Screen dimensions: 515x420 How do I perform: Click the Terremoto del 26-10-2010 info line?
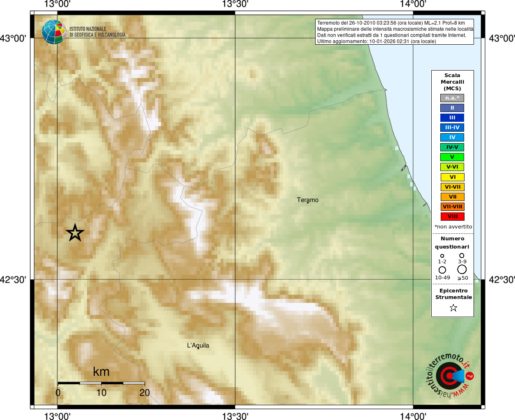point(391,23)
